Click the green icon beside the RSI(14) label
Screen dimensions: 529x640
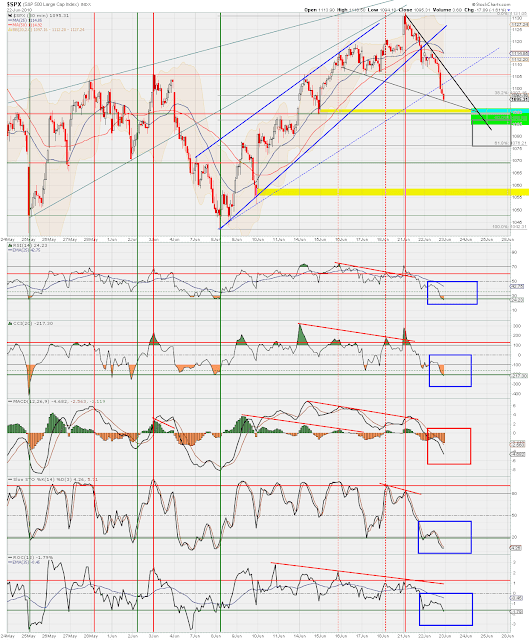point(10,245)
